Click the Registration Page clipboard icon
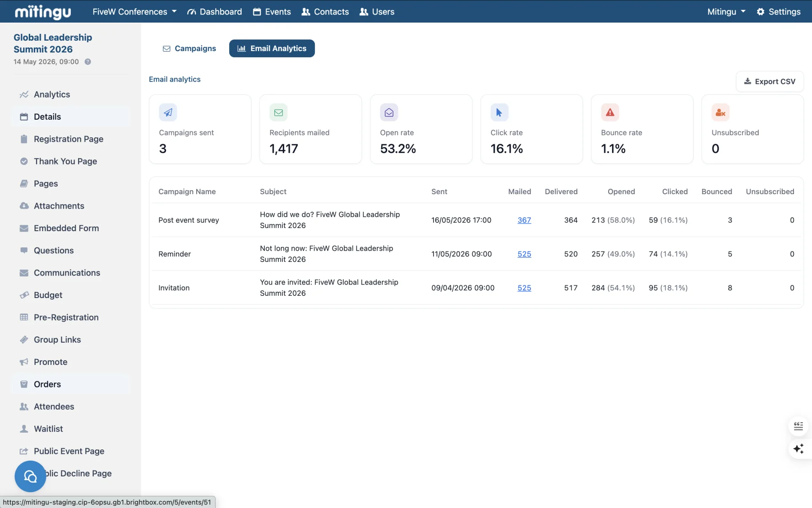 (x=24, y=139)
